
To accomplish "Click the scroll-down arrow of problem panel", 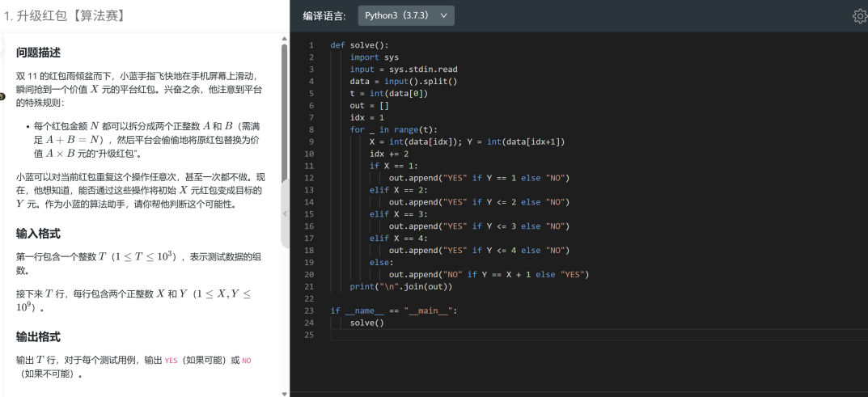I will [284, 393].
